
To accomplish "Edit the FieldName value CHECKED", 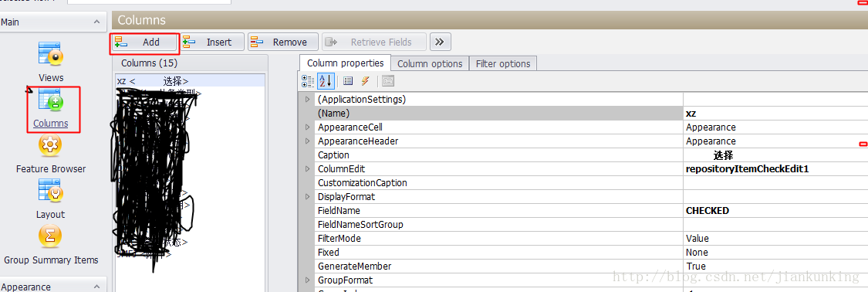I will (775, 211).
